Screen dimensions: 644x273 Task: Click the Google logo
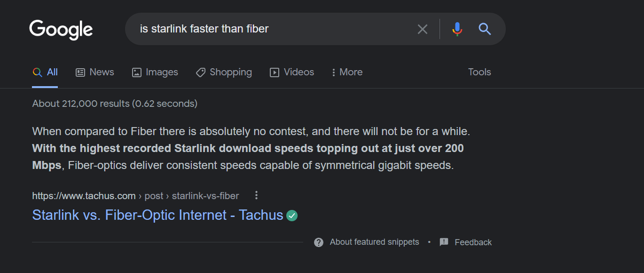61,30
